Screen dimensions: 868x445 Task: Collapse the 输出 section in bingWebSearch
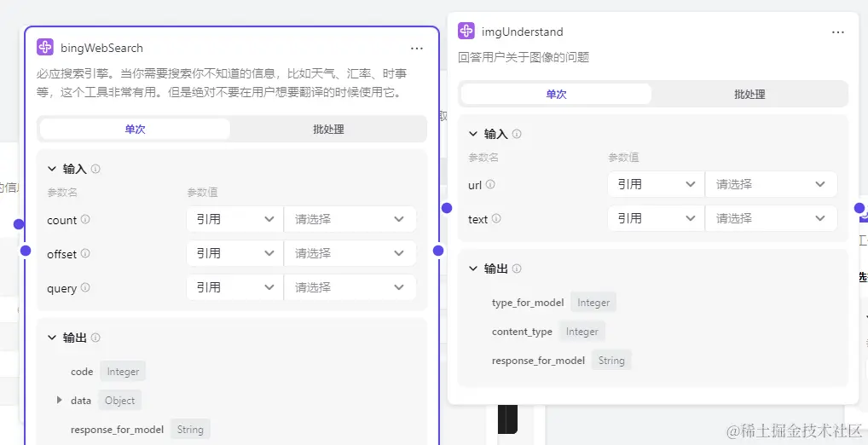click(52, 337)
